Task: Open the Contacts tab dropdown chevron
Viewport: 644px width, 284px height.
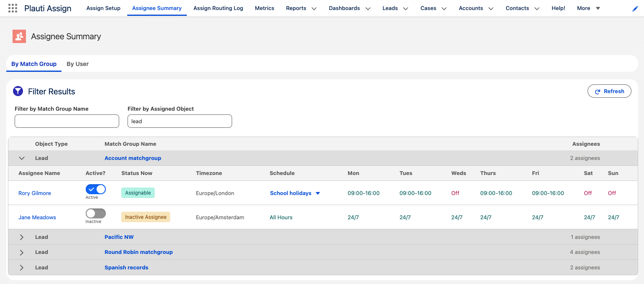Action: 537,8
